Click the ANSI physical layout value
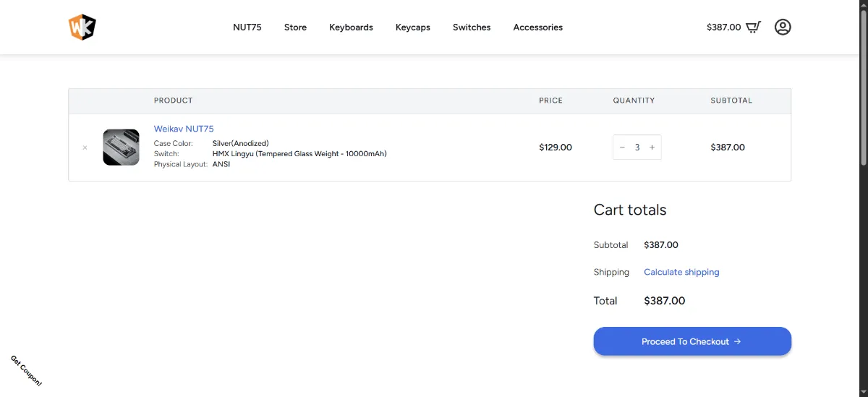Image resolution: width=868 pixels, height=397 pixels. coord(221,164)
